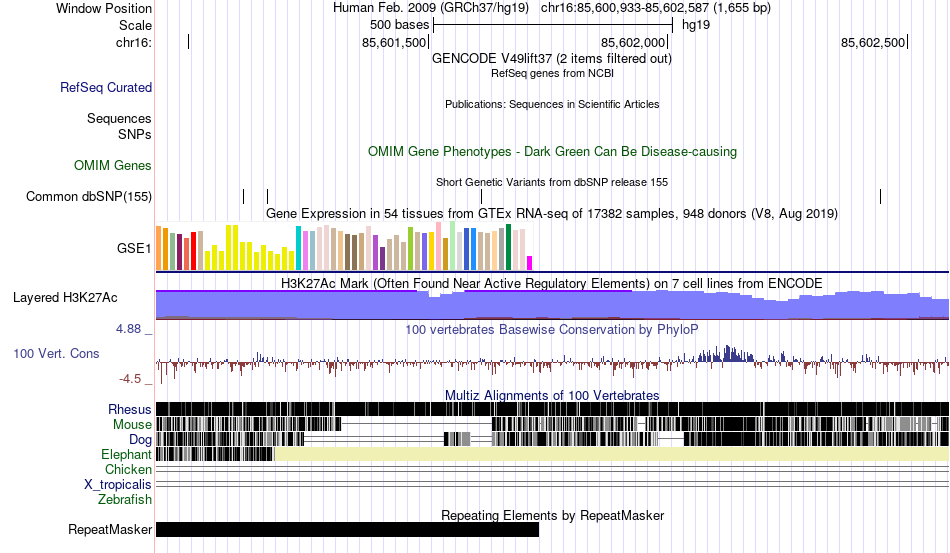Click 'Repeating Elements by RepeatMasker' title
The height and width of the screenshot is (553, 950).
click(x=552, y=515)
